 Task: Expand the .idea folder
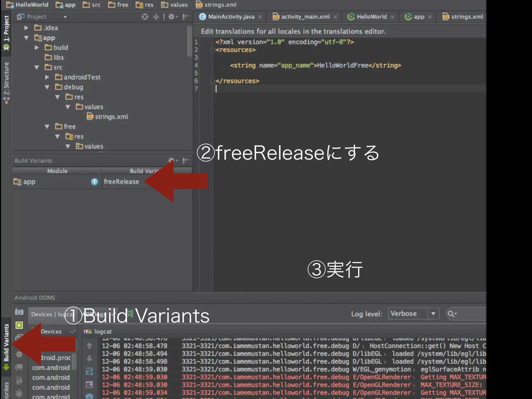click(26, 28)
